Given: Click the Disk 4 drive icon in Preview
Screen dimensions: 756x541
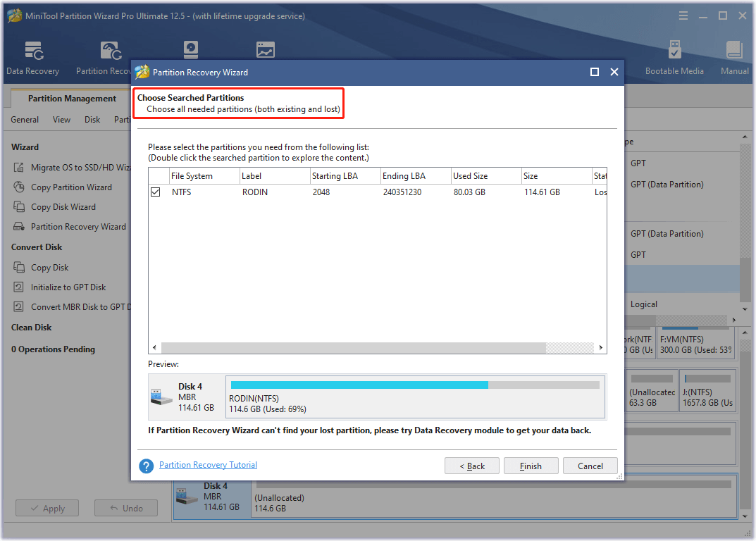Looking at the screenshot, I should click(x=161, y=397).
